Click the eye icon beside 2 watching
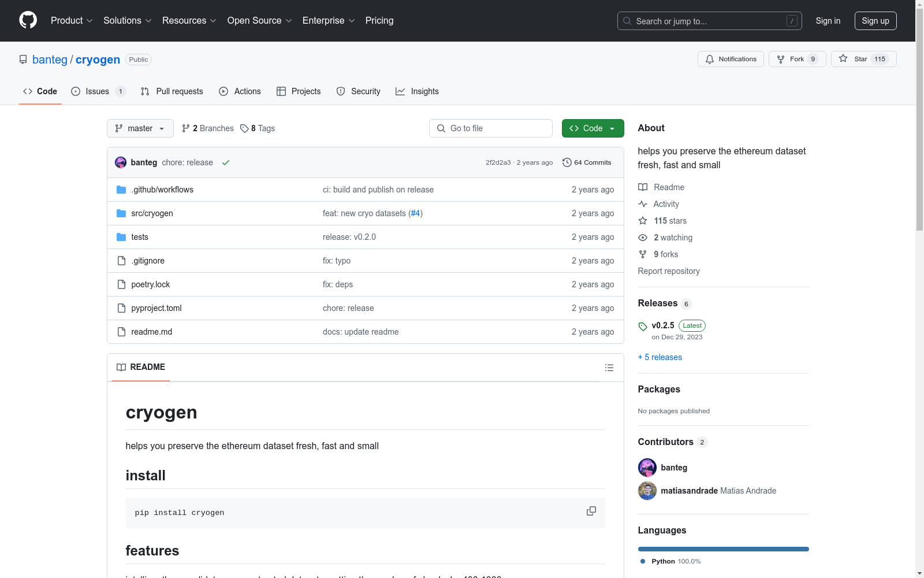924x578 pixels. pos(643,238)
